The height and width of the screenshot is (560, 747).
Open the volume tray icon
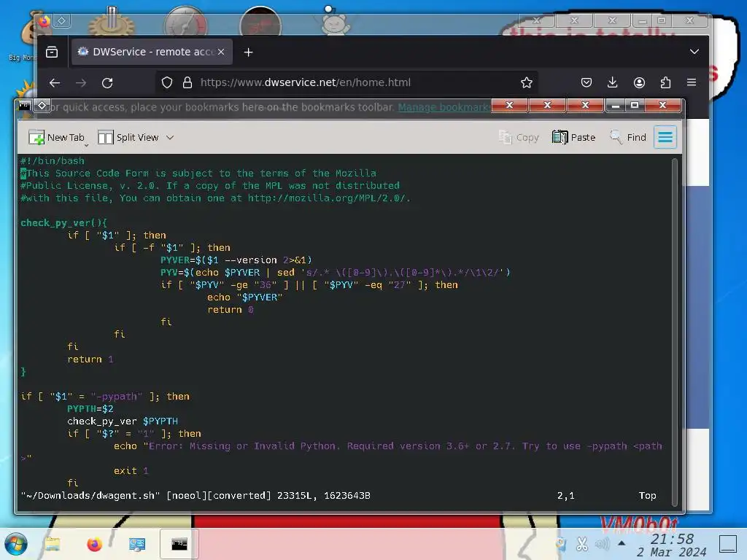click(602, 544)
